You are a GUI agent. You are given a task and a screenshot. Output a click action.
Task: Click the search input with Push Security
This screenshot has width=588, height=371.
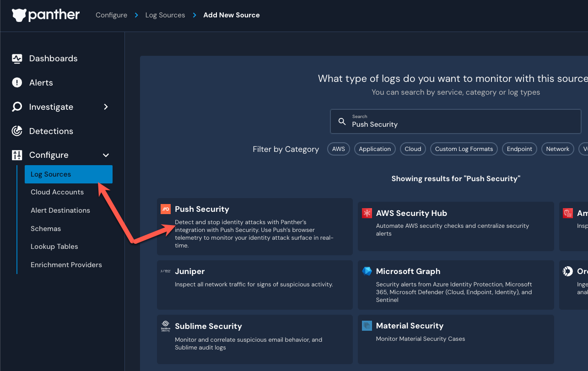pyautogui.click(x=456, y=121)
